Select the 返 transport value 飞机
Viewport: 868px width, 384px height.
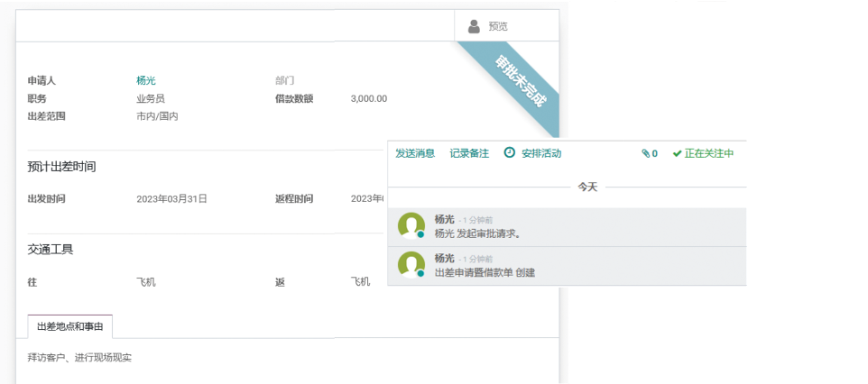360,282
